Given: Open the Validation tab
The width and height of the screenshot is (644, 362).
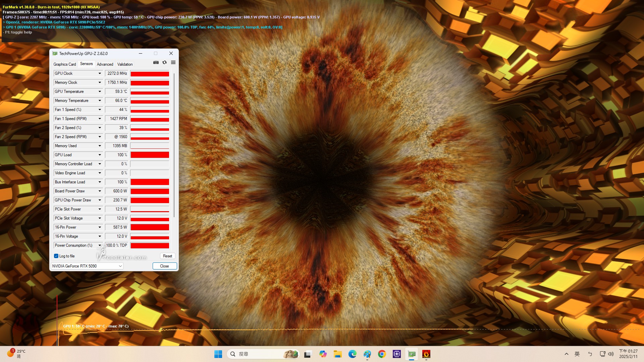Looking at the screenshot, I should click(125, 64).
